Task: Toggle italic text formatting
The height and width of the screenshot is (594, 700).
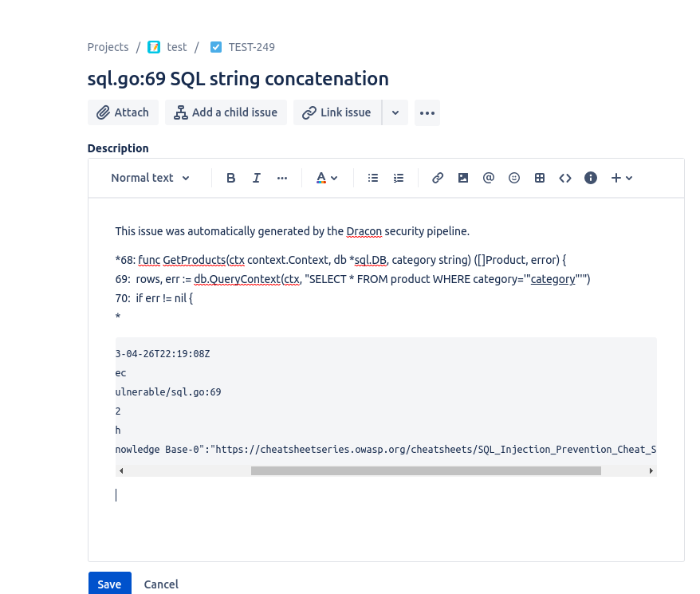Action: [x=257, y=178]
